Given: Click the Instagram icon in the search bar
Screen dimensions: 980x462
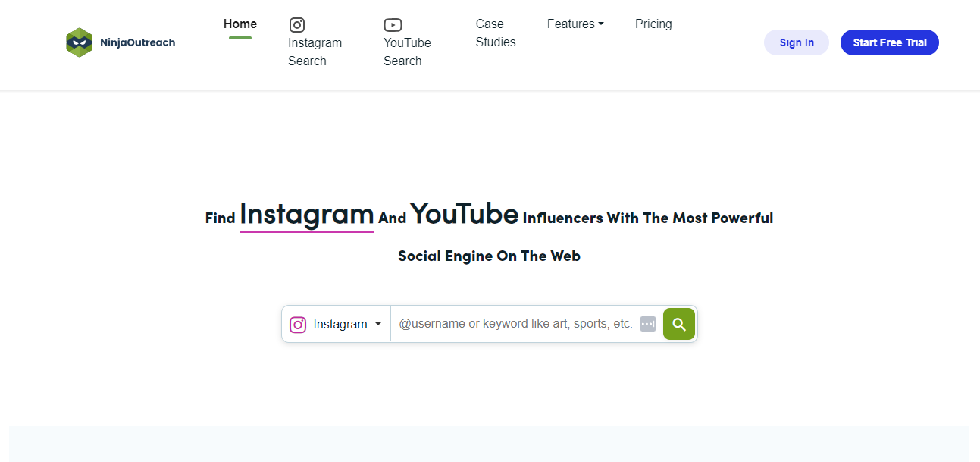Looking at the screenshot, I should [298, 325].
